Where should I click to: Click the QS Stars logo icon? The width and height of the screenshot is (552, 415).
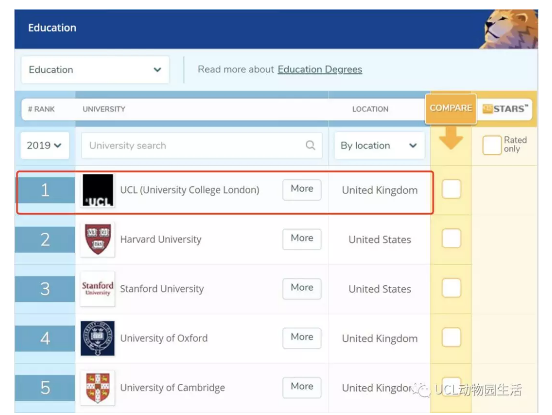tap(488, 109)
